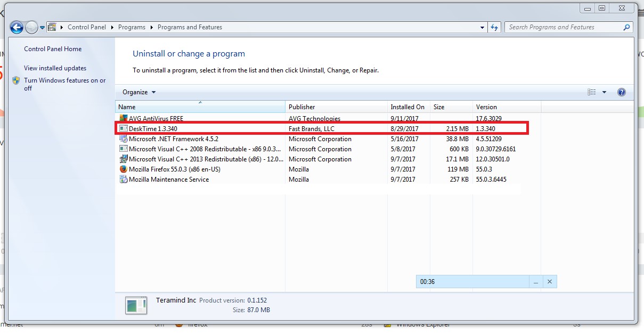Click the Visual C++ 2013 Redistributable icon
The width and height of the screenshot is (644, 334).
point(124,159)
